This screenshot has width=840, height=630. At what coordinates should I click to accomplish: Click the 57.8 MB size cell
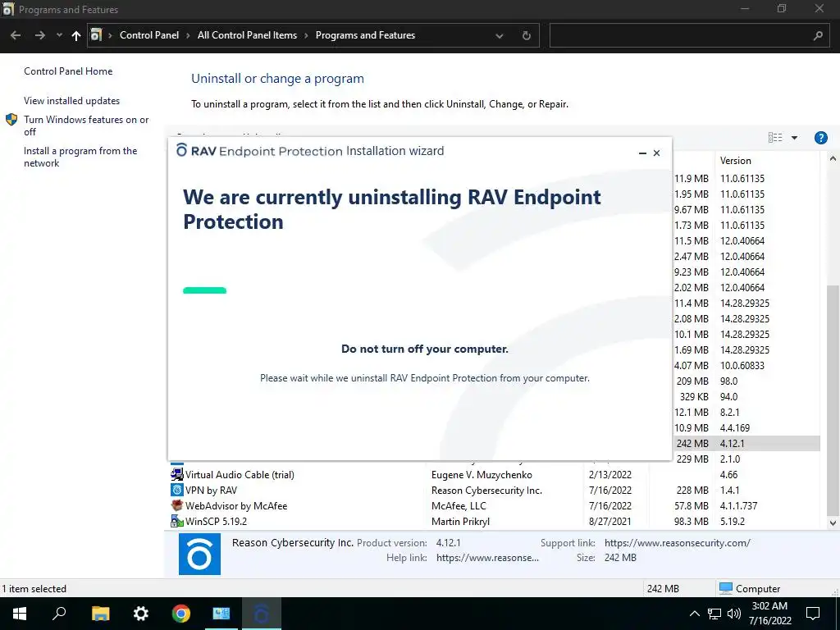tap(691, 505)
